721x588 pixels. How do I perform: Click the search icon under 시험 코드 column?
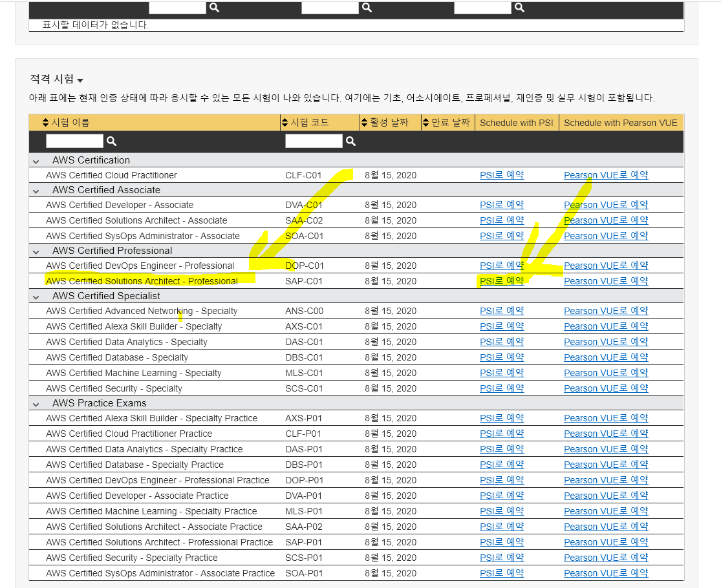[x=351, y=141]
